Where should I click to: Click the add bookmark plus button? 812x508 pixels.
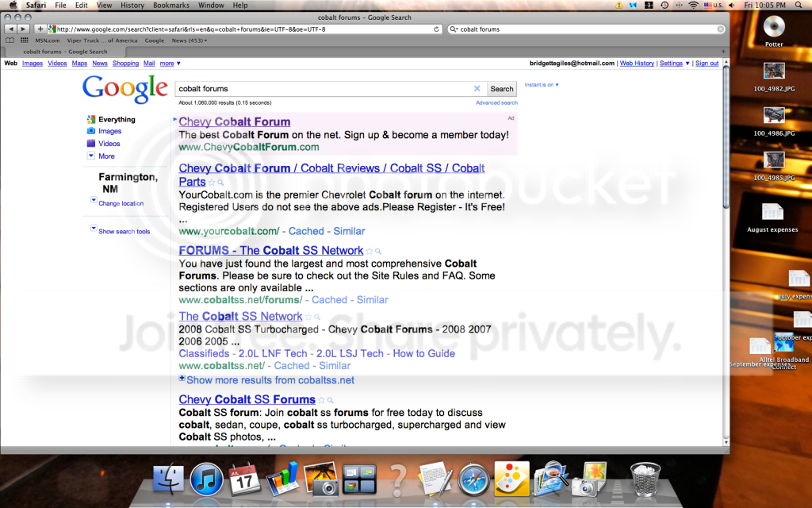pos(40,29)
